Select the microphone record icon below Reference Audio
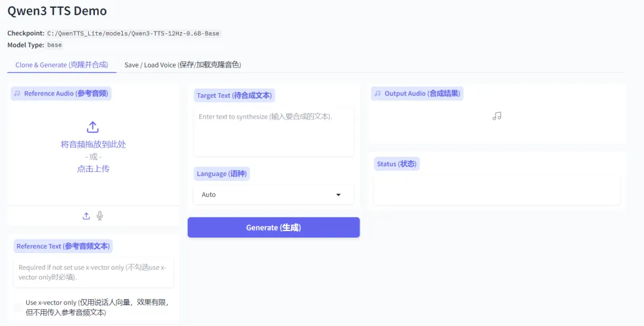 [100, 216]
